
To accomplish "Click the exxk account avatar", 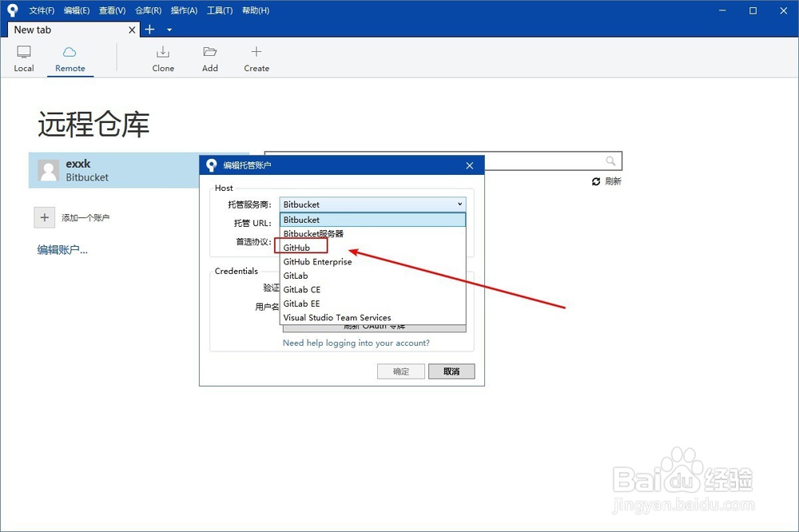I will pos(49,170).
